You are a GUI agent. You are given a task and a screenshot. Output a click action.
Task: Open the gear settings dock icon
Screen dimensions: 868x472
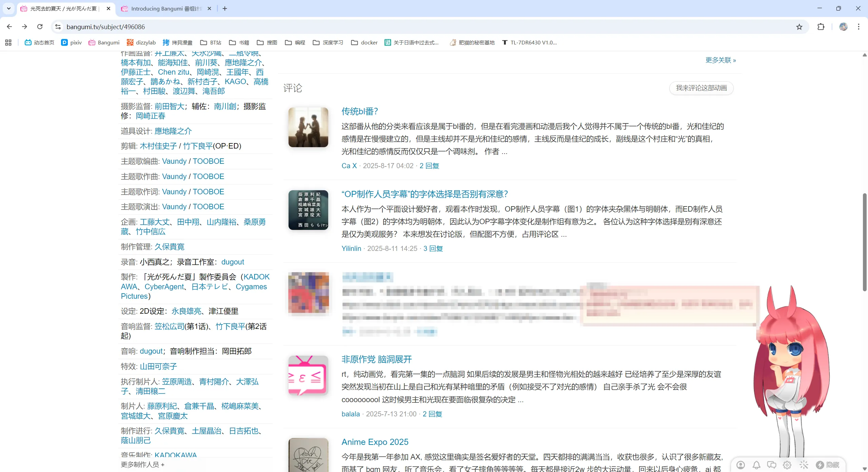pos(787,465)
